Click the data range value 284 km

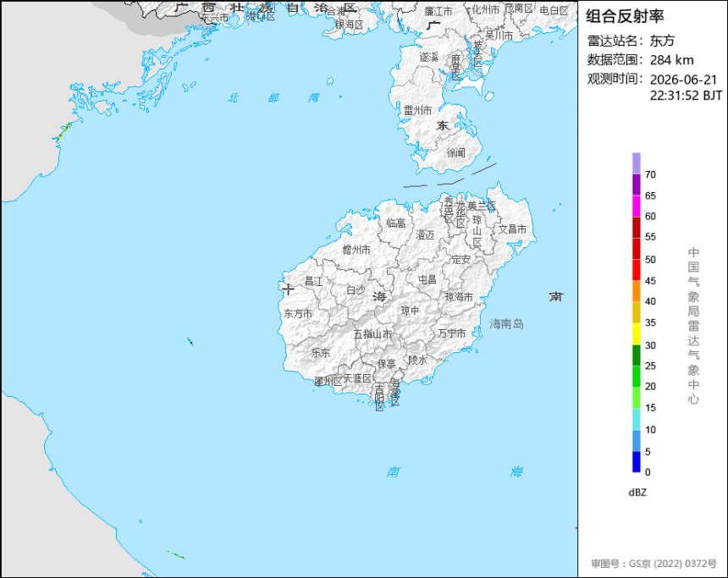click(672, 60)
